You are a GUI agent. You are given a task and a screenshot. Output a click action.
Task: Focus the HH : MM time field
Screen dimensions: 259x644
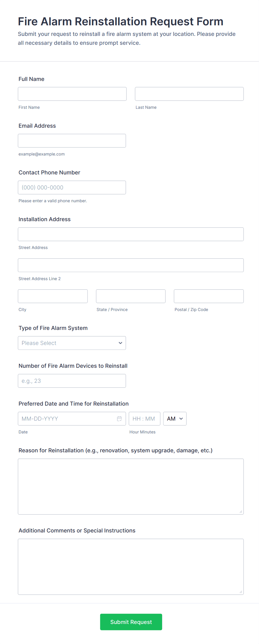click(144, 419)
